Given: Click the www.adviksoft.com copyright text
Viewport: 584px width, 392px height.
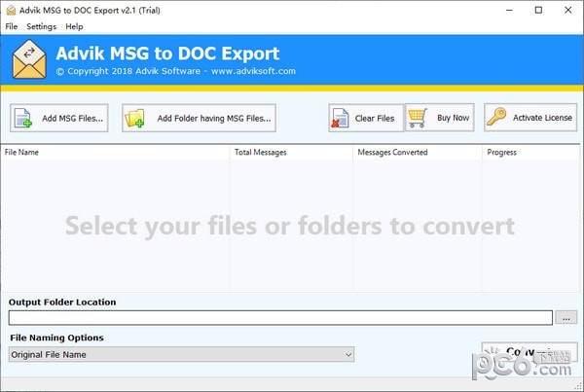Looking at the screenshot, I should click(253, 71).
